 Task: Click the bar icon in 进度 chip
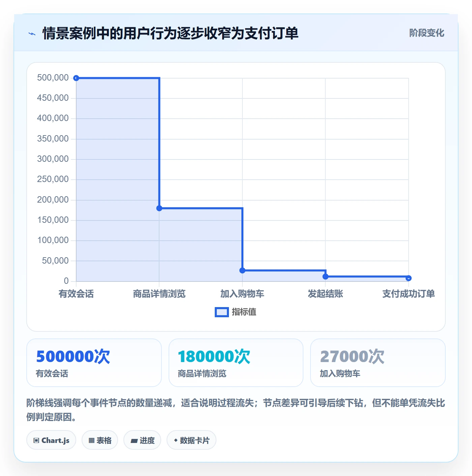(x=134, y=441)
